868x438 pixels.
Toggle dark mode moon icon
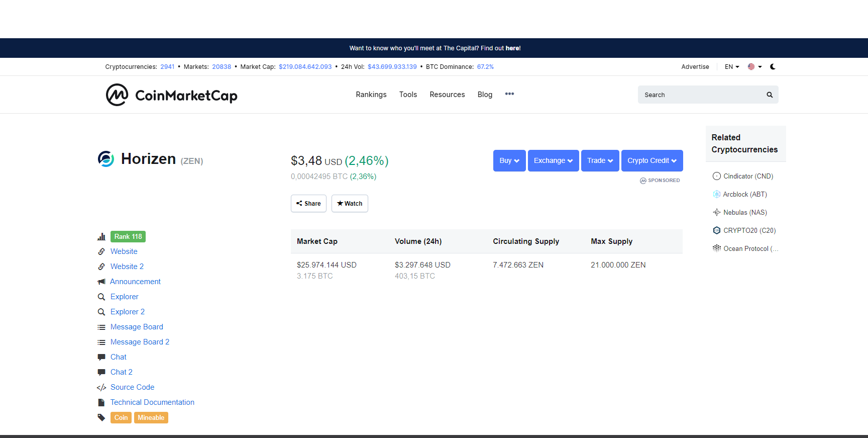(773, 66)
